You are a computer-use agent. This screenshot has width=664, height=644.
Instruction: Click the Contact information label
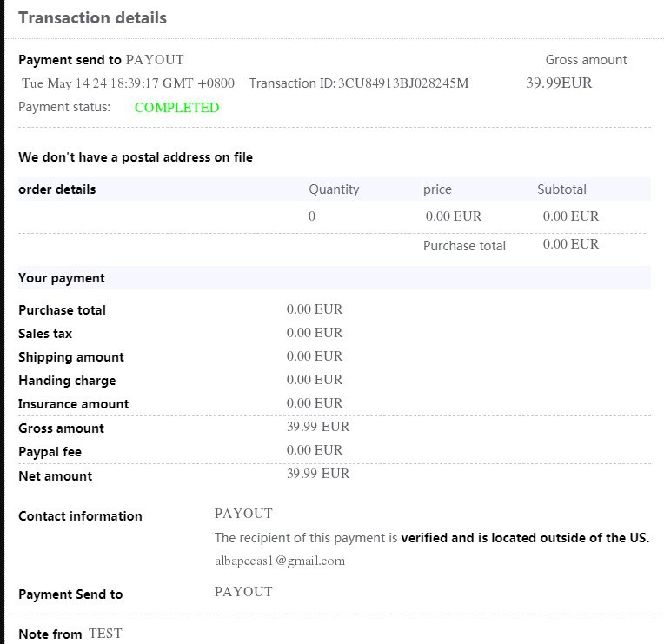pos(80,516)
